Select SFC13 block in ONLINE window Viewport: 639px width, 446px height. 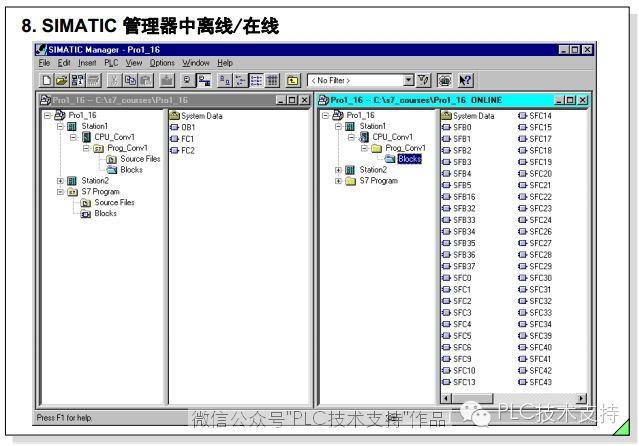point(464,382)
